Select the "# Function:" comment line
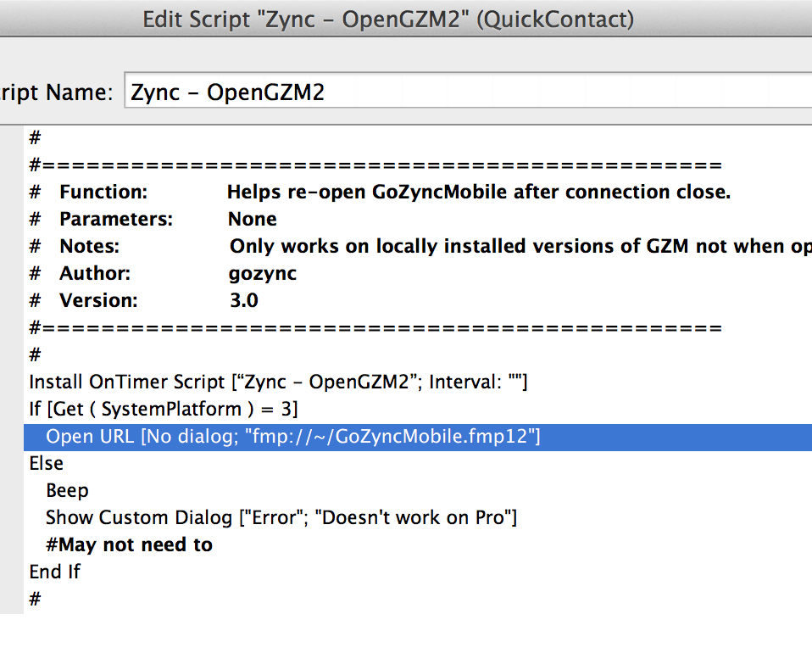Screen dimensions: 812x653 [418, 193]
